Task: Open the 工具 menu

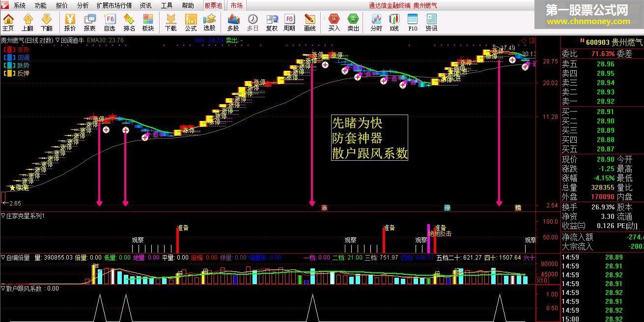Action: pos(167,5)
